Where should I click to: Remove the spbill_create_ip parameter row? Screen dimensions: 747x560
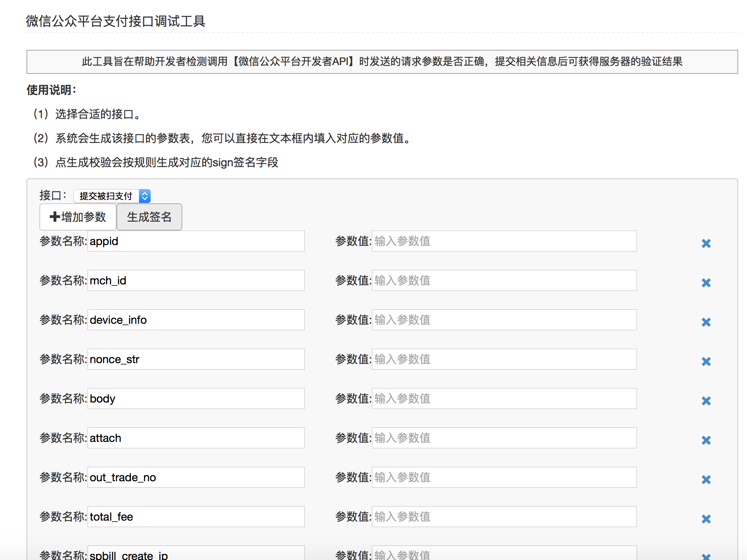coord(706,556)
